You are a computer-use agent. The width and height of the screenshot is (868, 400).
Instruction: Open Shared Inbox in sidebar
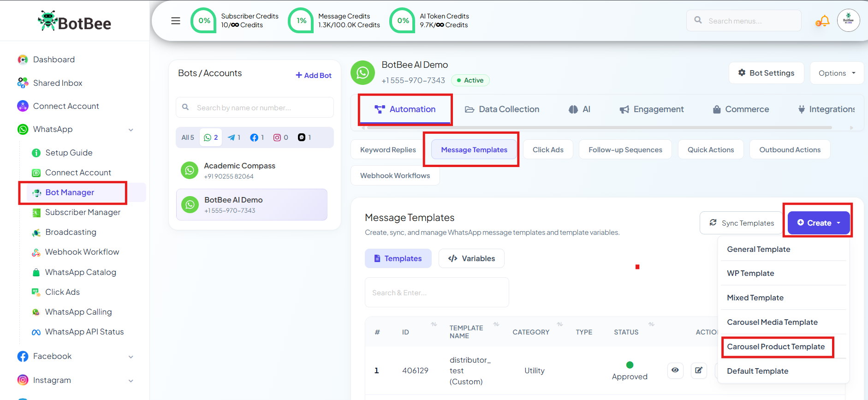coord(58,83)
